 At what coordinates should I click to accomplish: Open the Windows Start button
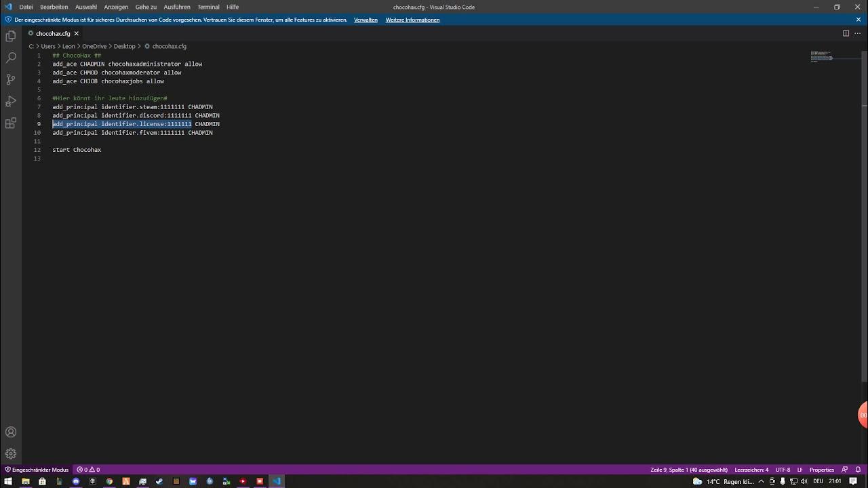pos(7,481)
